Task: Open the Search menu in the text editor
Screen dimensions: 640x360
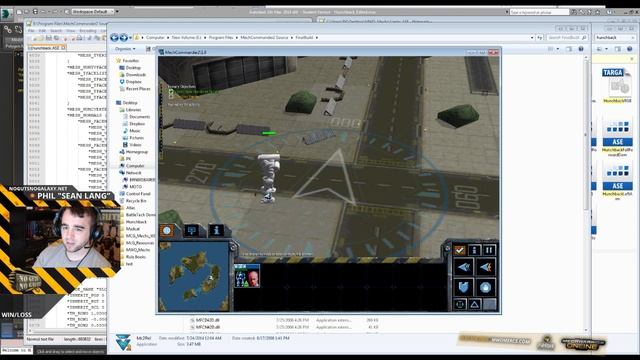Action: click(56, 31)
